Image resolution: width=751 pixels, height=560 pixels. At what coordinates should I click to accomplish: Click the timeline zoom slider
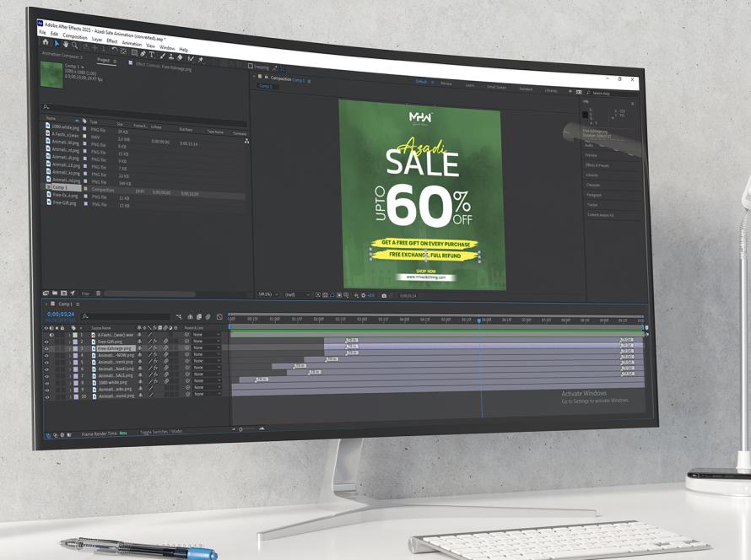point(241,429)
